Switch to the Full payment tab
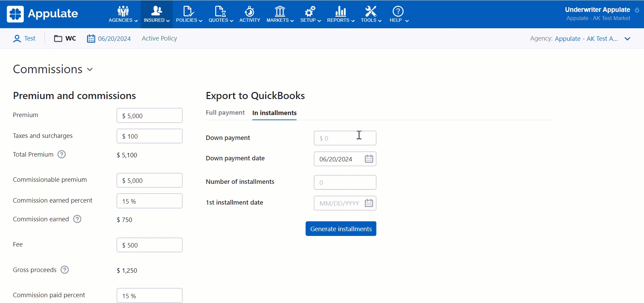Image resolution: width=644 pixels, height=303 pixels. (225, 113)
